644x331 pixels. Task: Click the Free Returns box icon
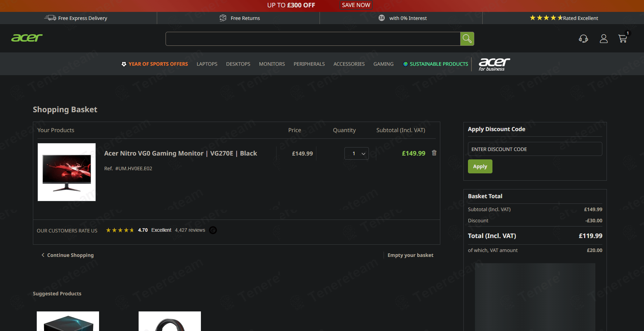(223, 18)
